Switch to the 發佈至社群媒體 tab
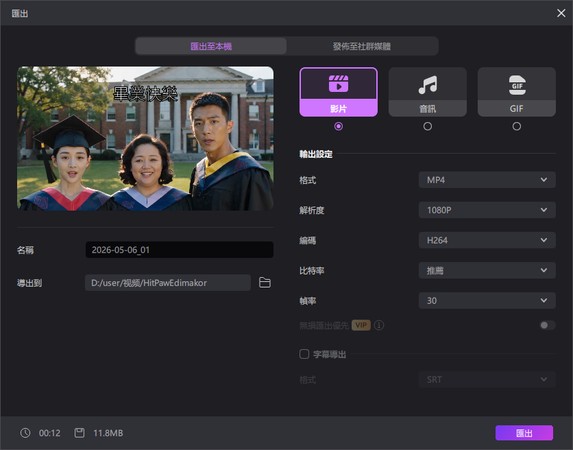Viewport: 573px width, 450px height. coord(362,46)
